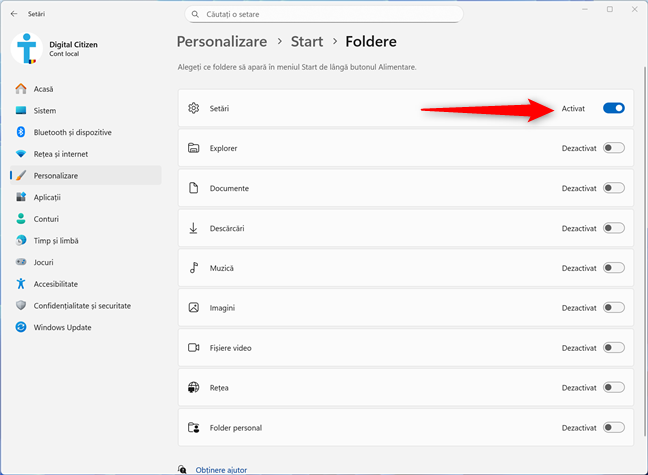The width and height of the screenshot is (648, 475).
Task: Turn on the Documente toggle
Action: point(613,188)
